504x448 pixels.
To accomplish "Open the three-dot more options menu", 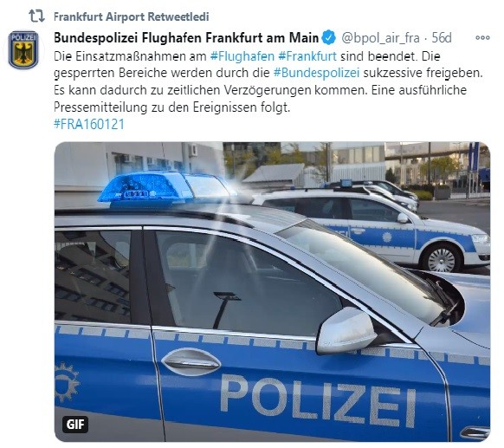I will tap(482, 38).
